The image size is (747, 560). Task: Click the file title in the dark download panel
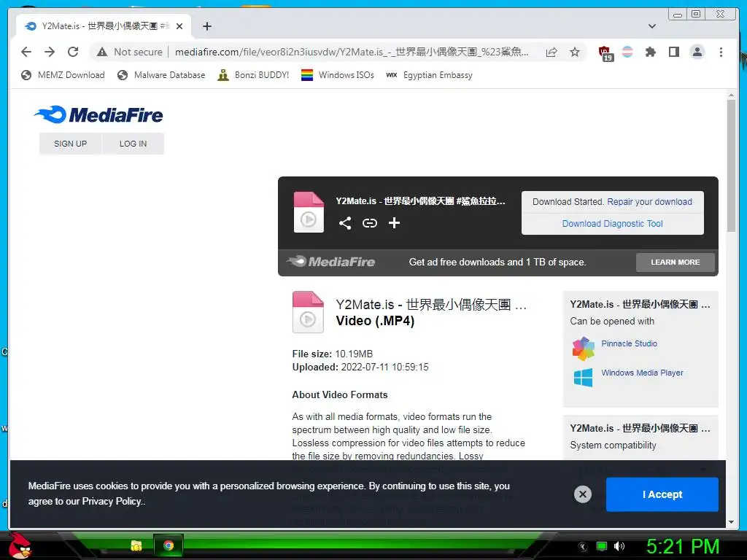coord(420,201)
